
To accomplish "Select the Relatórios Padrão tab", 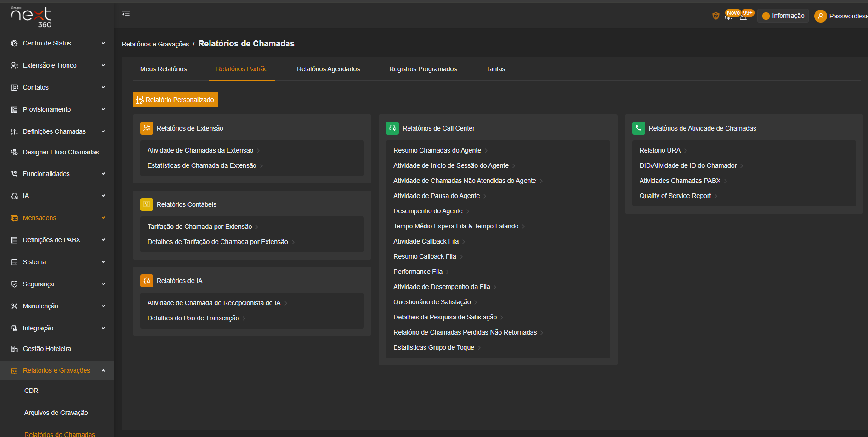I will (242, 69).
